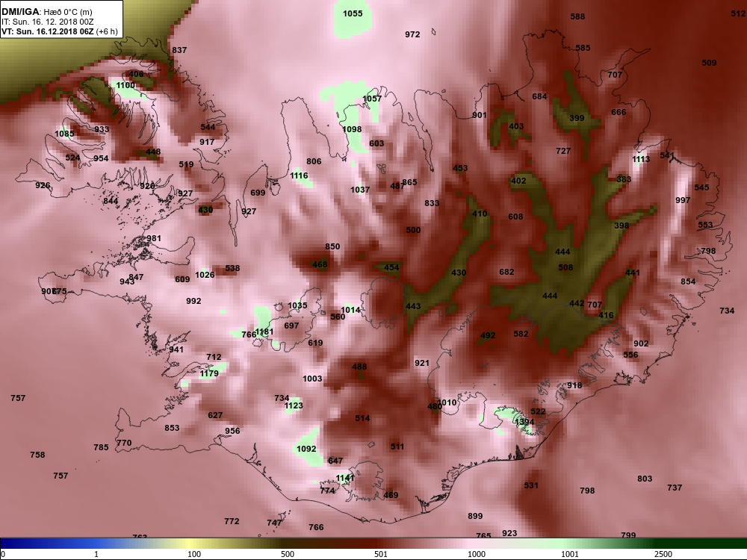Click the 399 height value

577,118
